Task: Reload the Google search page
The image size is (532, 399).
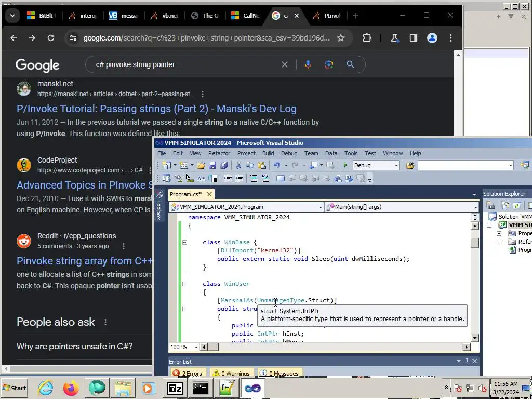Action: [x=51, y=38]
